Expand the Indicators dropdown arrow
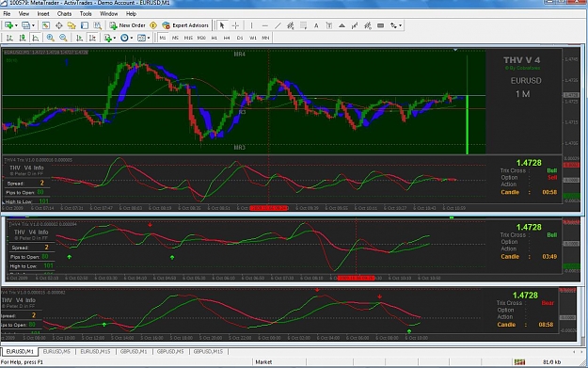 pyautogui.click(x=115, y=38)
